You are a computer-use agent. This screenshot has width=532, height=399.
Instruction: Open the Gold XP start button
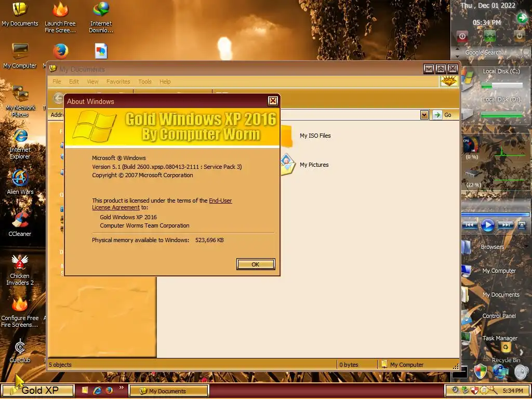click(x=37, y=390)
